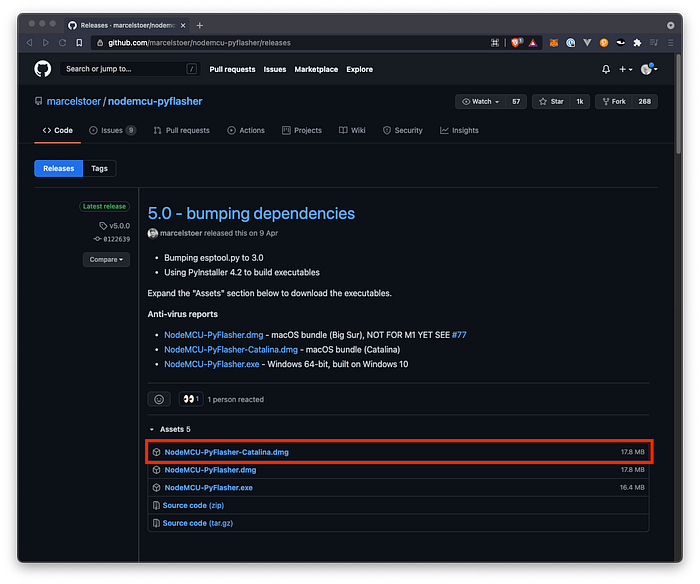
Task: Select the Releases button
Action: [58, 168]
